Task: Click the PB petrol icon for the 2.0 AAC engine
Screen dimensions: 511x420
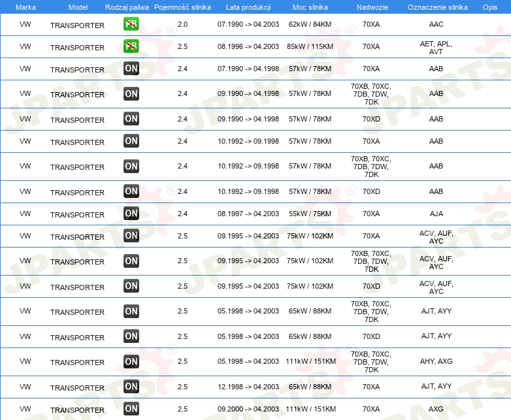Action: pos(131,24)
